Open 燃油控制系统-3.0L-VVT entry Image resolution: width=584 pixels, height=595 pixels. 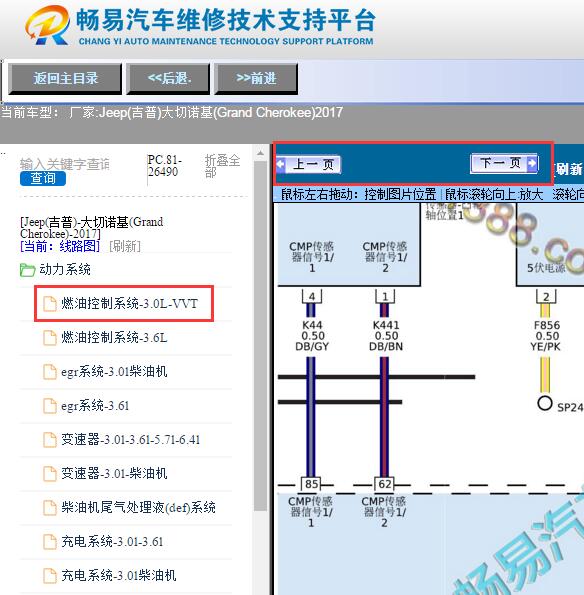pyautogui.click(x=129, y=304)
